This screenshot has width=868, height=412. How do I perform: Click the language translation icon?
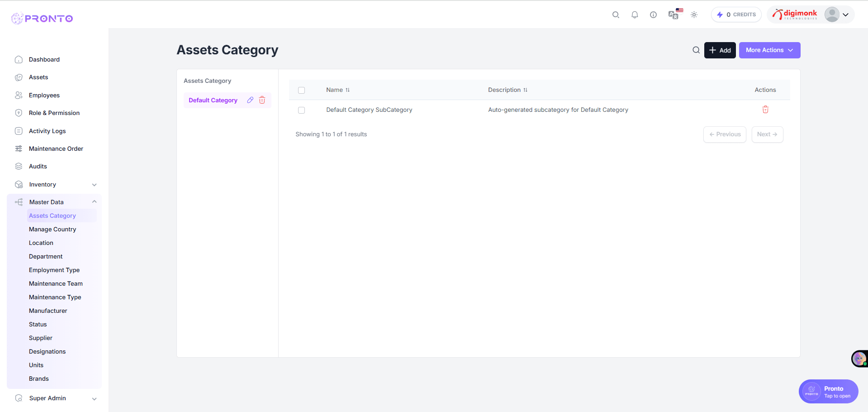click(x=674, y=15)
